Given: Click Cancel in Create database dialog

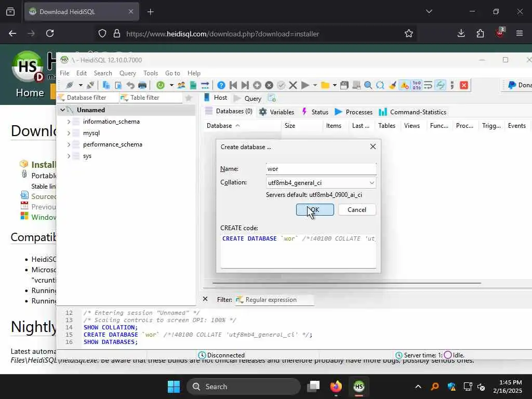Looking at the screenshot, I should 357,210.
